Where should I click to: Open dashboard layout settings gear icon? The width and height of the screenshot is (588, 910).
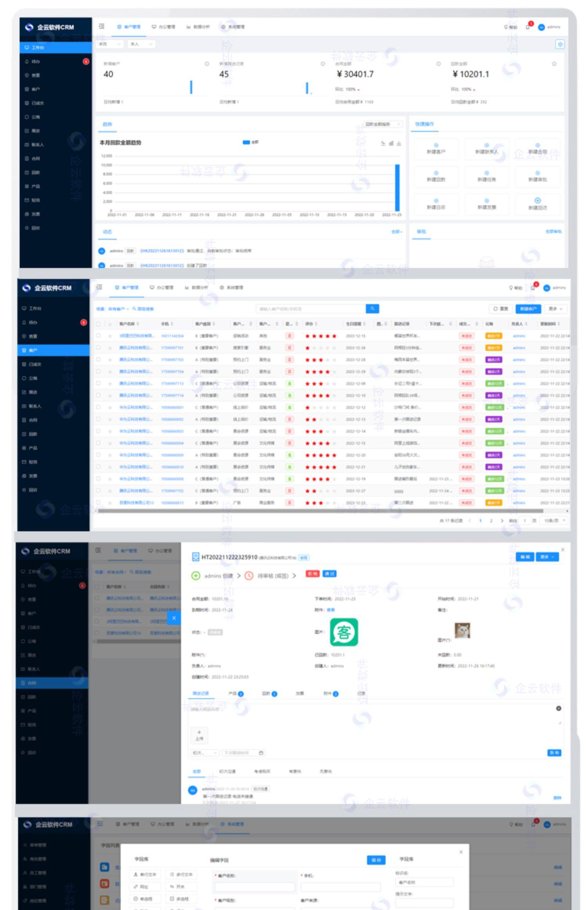[x=560, y=44]
